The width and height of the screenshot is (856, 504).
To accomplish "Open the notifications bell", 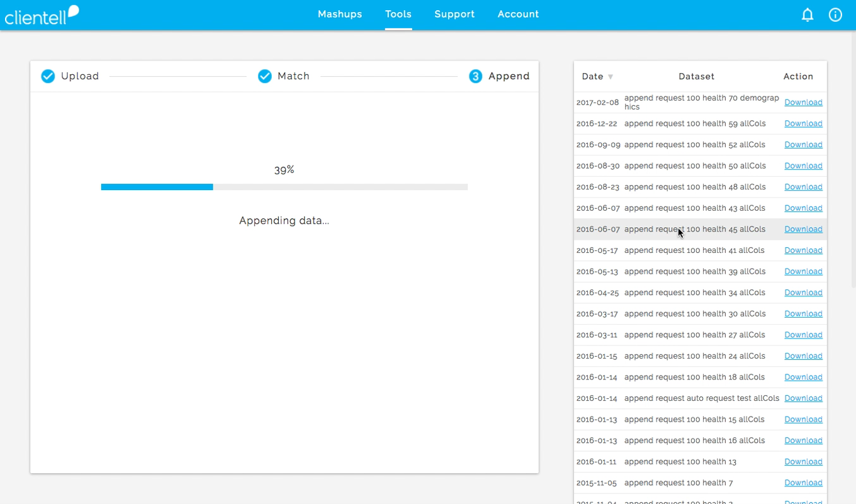I will (x=807, y=15).
